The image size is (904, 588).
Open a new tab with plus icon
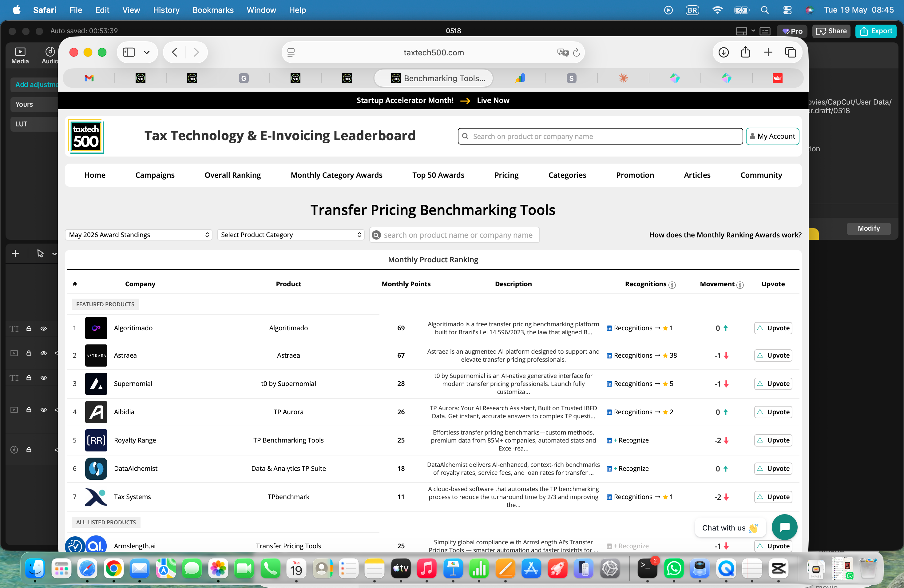768,52
